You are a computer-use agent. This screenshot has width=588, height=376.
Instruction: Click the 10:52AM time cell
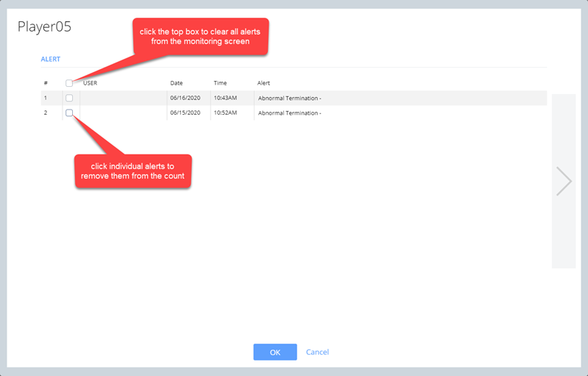click(x=226, y=113)
